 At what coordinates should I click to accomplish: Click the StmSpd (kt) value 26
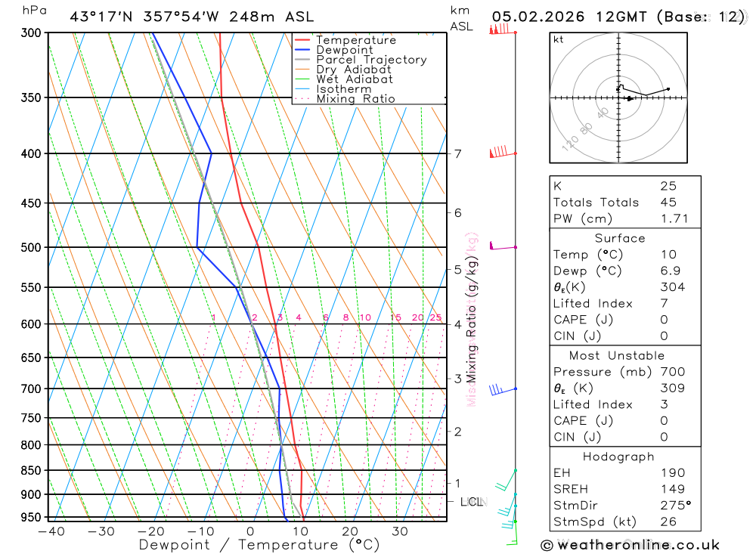tap(668, 522)
